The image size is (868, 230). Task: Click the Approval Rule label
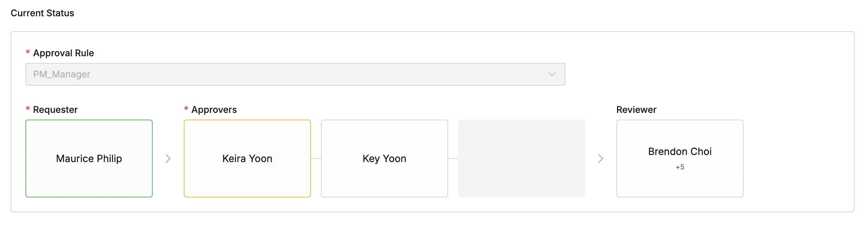(x=64, y=53)
